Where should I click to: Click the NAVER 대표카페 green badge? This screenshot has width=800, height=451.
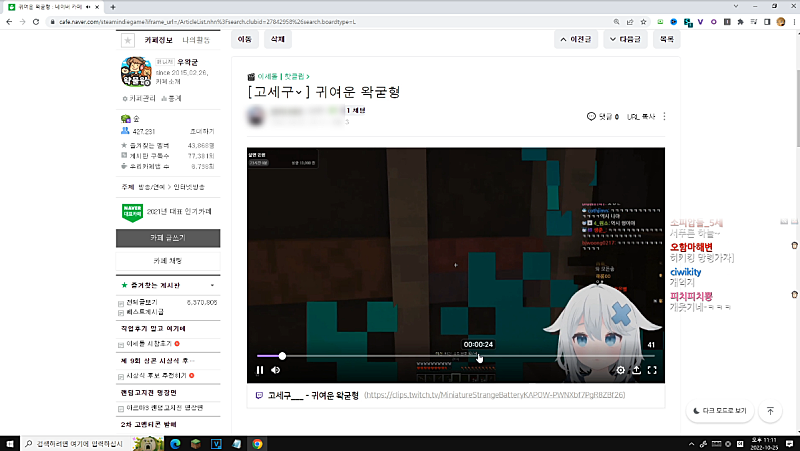[x=132, y=212]
